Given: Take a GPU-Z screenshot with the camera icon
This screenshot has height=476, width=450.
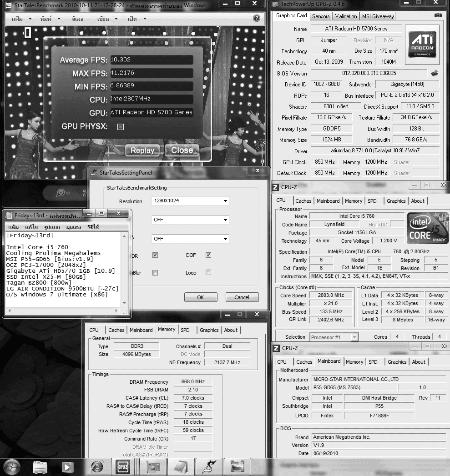Looking at the screenshot, I should (x=438, y=15).
